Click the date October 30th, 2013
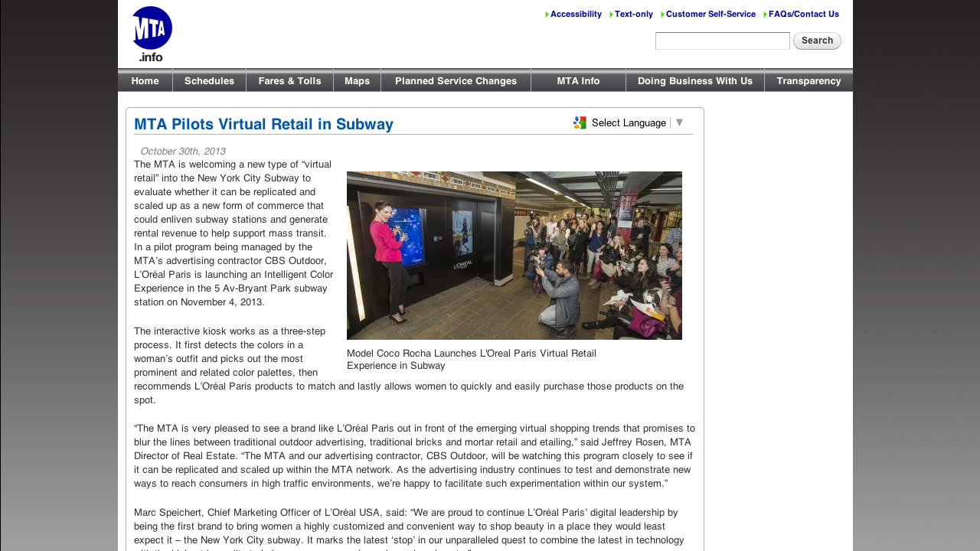980x551 pixels. click(183, 152)
